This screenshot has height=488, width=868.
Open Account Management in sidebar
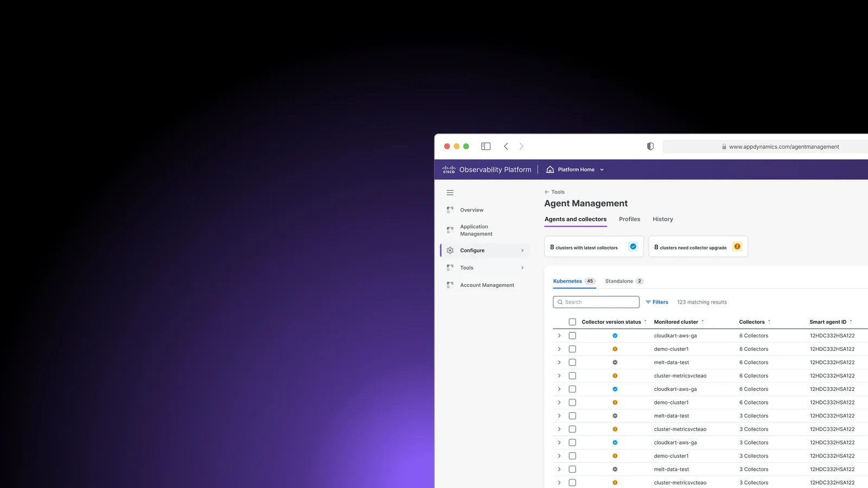(x=487, y=285)
